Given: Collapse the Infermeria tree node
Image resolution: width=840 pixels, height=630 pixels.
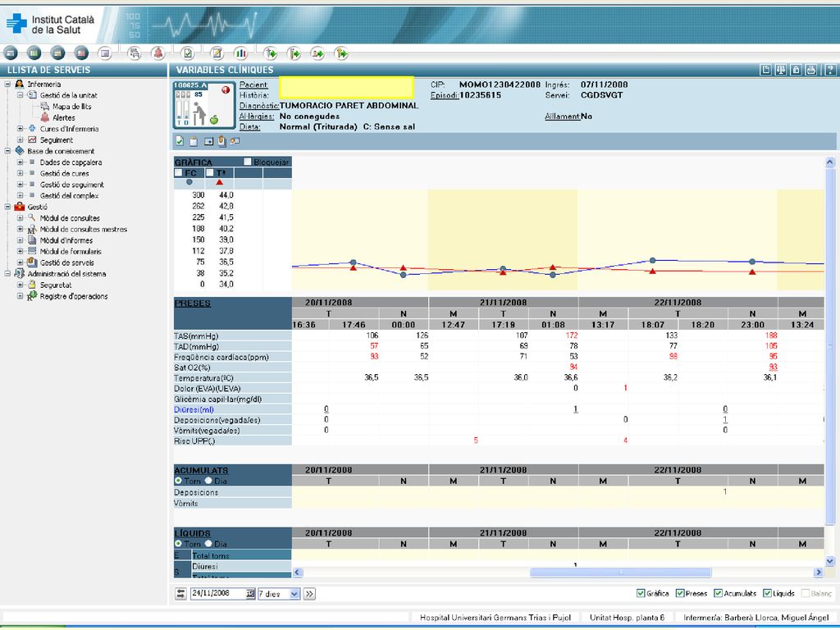Looking at the screenshot, I should point(7,84).
